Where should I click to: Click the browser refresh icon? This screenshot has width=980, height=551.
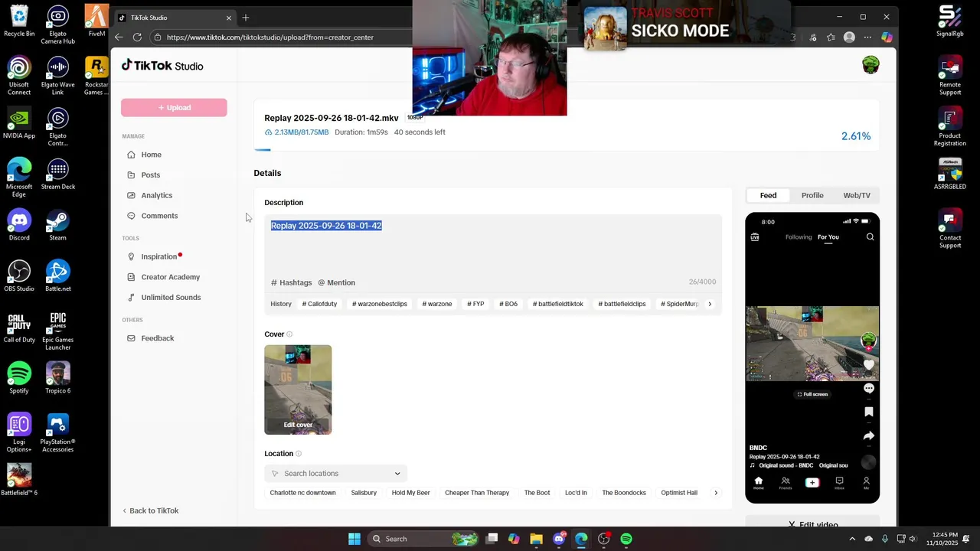tap(137, 37)
